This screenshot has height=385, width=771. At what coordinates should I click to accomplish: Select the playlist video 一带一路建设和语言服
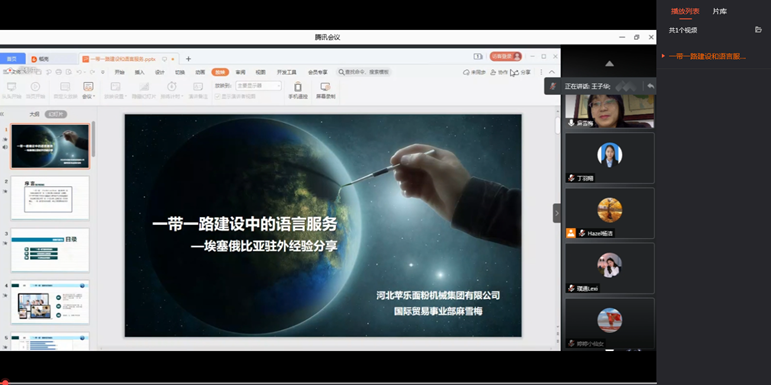(708, 56)
